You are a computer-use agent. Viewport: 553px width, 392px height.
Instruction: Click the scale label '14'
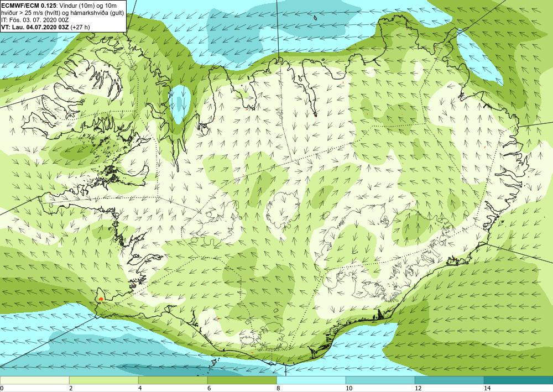[x=487, y=389]
